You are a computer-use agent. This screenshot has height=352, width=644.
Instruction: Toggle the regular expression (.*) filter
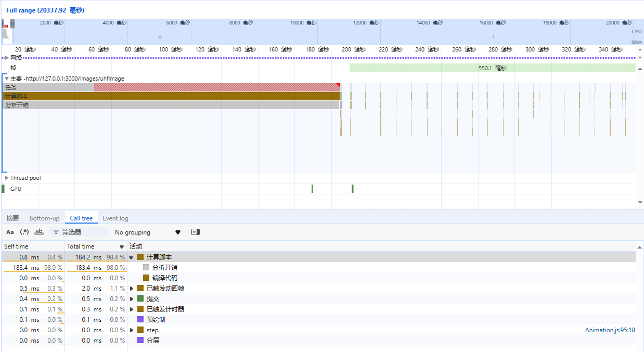[x=24, y=232]
